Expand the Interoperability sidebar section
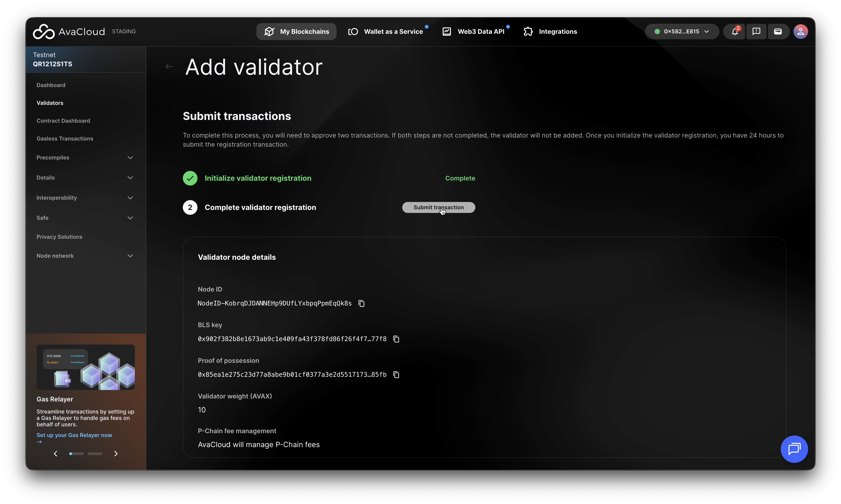The height and width of the screenshot is (504, 841). pyautogui.click(x=130, y=198)
